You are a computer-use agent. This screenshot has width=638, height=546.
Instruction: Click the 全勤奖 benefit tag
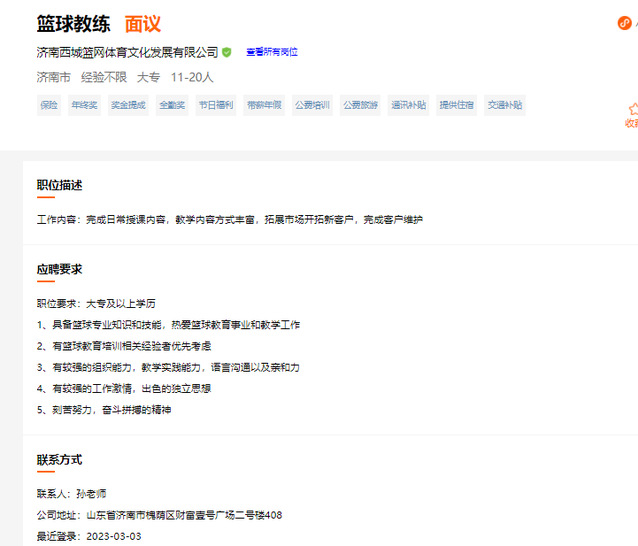coord(172,105)
